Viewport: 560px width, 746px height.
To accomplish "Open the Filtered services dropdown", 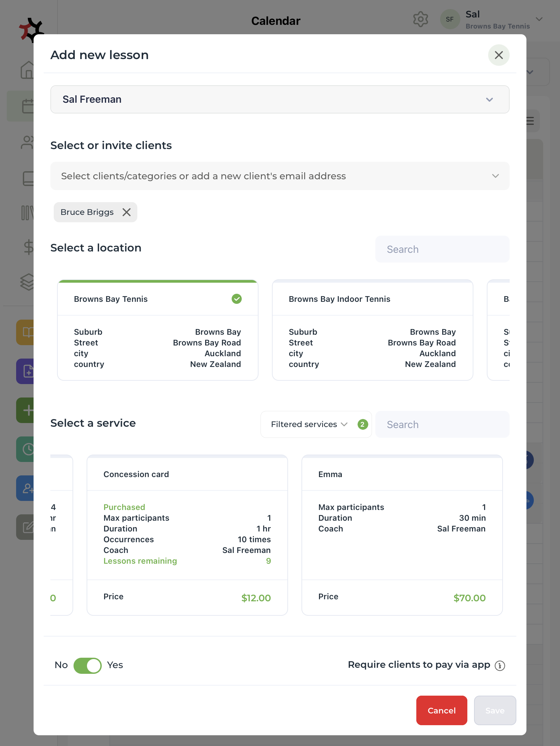I will click(x=309, y=424).
